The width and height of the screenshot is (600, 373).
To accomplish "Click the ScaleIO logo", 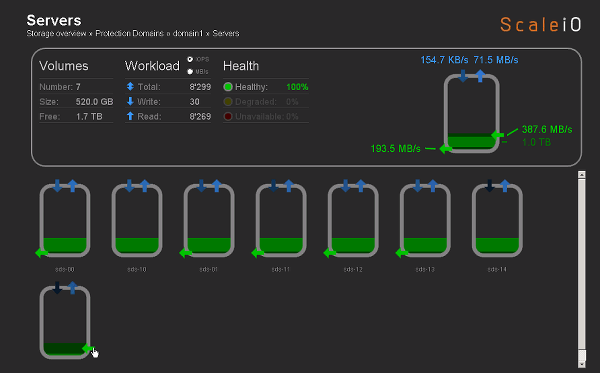I will (x=540, y=24).
